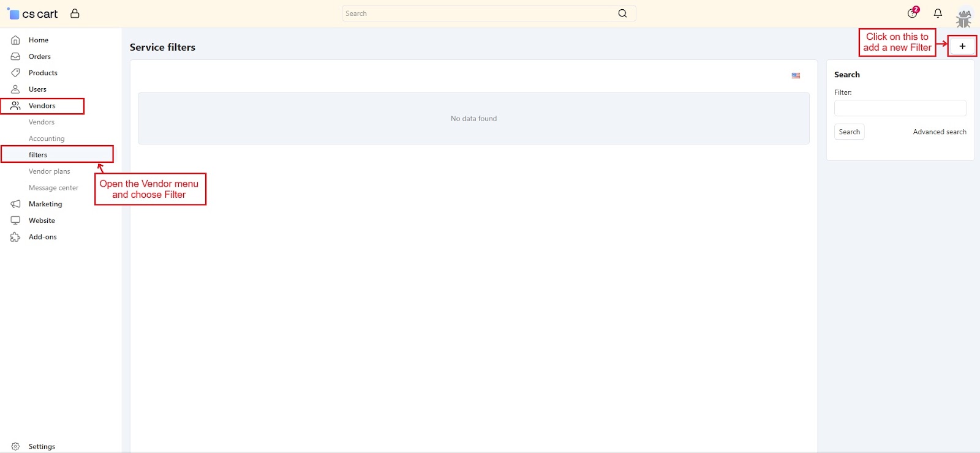The width and height of the screenshot is (980, 453).
Task: Open the notifications bell icon
Action: coord(937,13)
